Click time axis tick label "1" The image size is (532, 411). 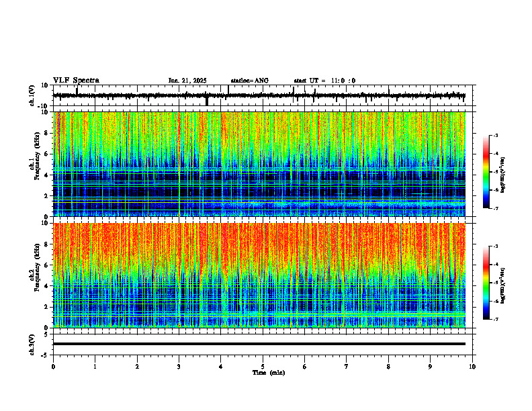[95, 367]
